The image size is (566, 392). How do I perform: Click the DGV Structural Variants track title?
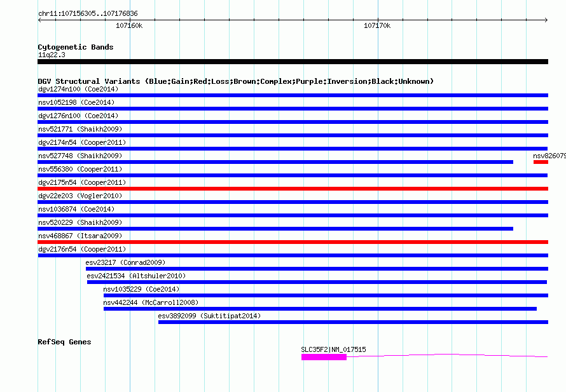coord(236,81)
